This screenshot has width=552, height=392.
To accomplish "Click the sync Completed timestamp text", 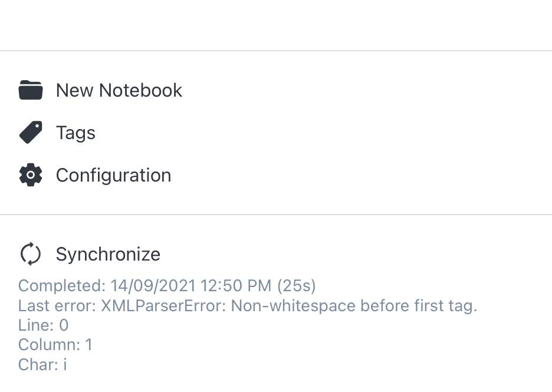I will click(x=167, y=285).
